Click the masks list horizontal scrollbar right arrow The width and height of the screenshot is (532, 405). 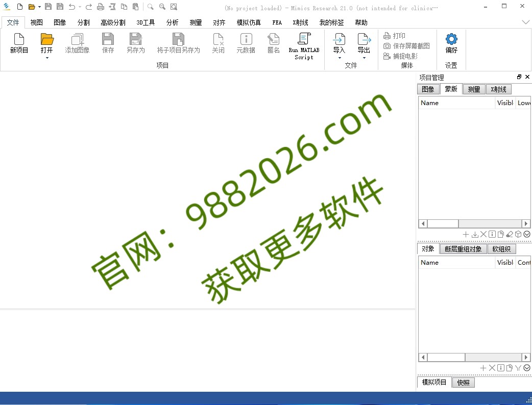(x=526, y=224)
